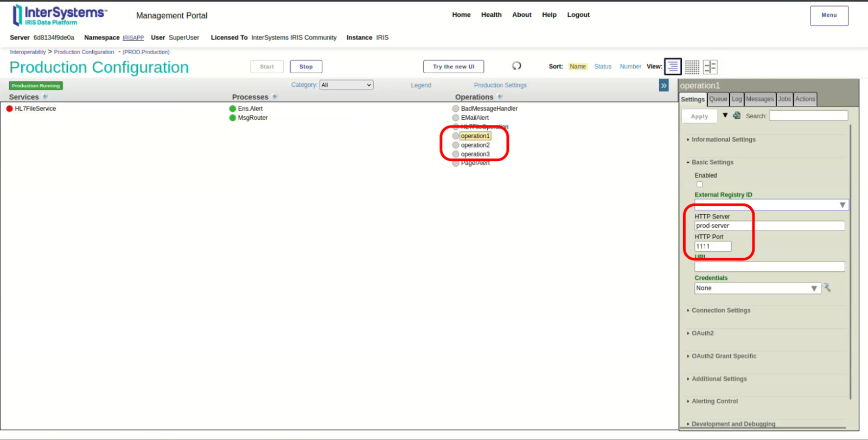This screenshot has width=868, height=440.
Task: Switch to the Queue tab
Action: pyautogui.click(x=718, y=99)
